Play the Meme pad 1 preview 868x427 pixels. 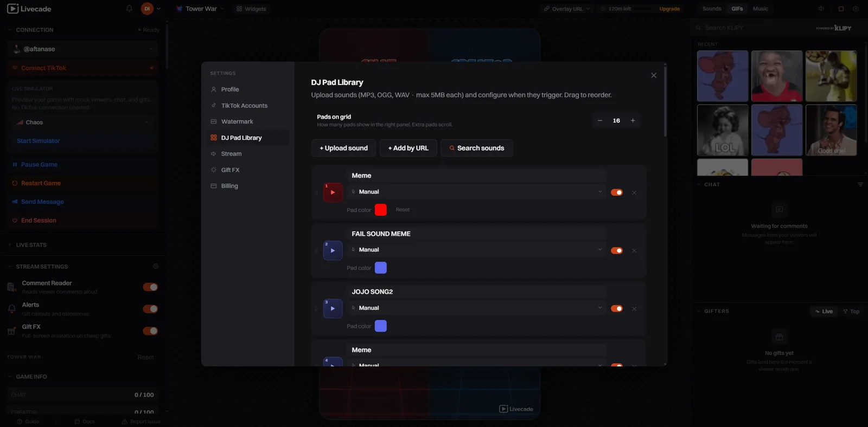[333, 192]
